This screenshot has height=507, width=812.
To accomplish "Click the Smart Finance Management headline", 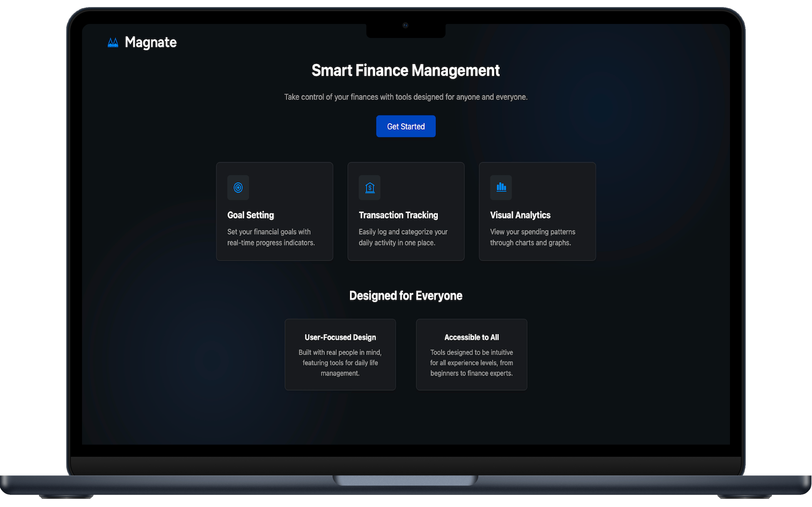I will coord(405,70).
